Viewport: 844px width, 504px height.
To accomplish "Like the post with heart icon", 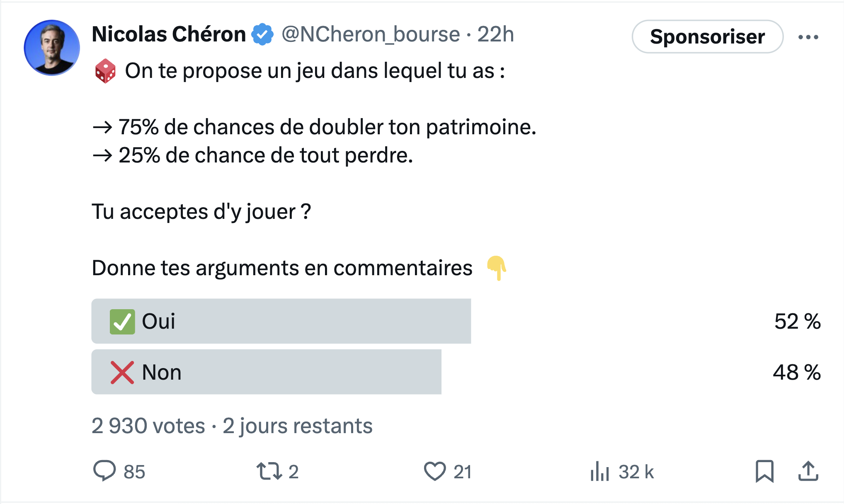I will pyautogui.click(x=435, y=471).
